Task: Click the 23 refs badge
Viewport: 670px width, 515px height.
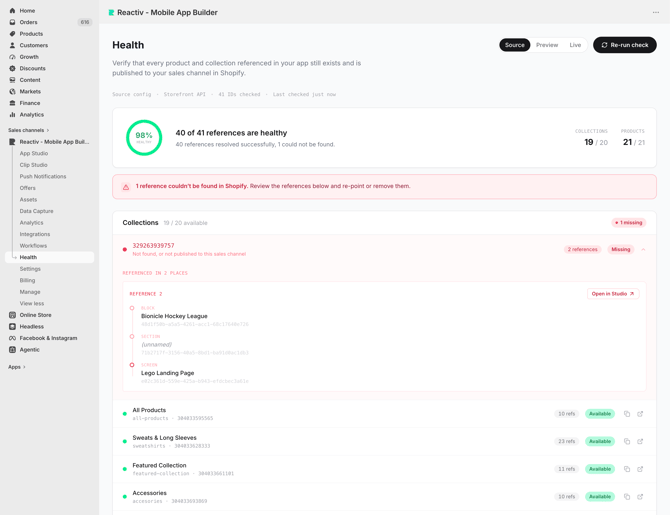Action: pos(567,441)
